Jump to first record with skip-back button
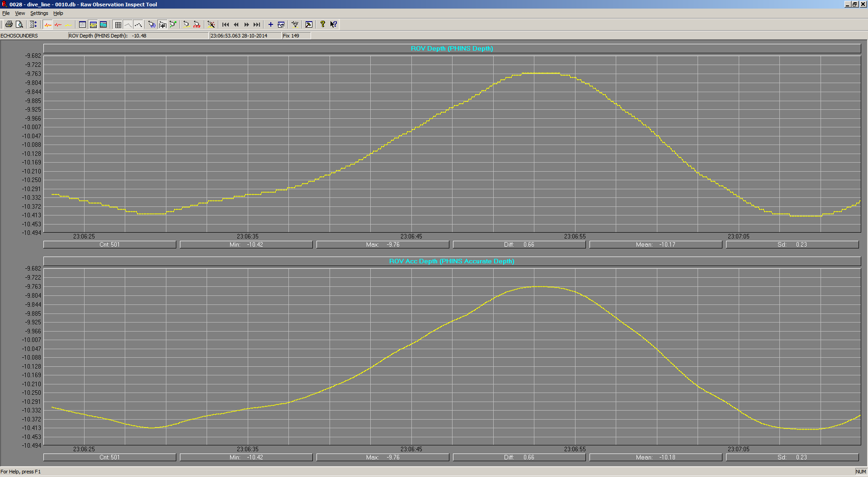Viewport: 868px width, 477px height. [226, 24]
